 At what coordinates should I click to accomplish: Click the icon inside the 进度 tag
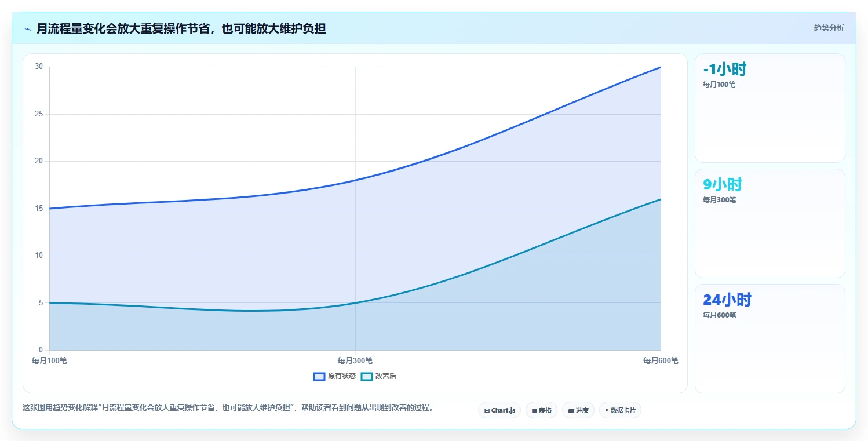click(571, 411)
